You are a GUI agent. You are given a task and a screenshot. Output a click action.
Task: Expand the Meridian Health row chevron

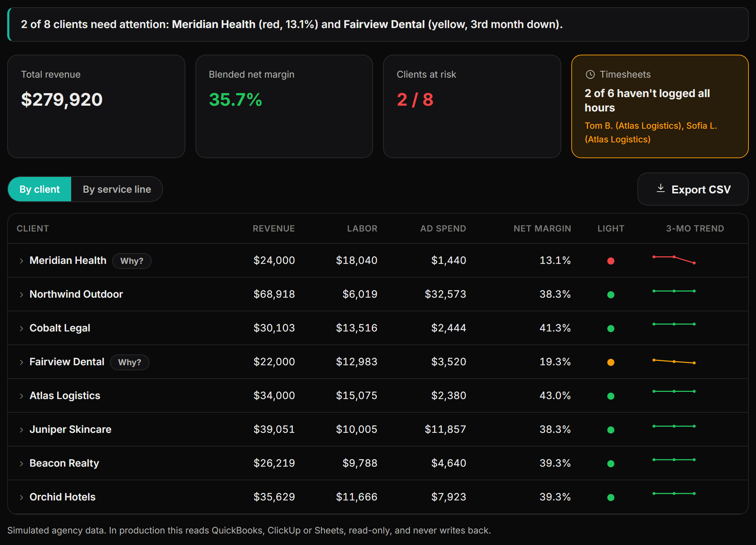pos(22,261)
